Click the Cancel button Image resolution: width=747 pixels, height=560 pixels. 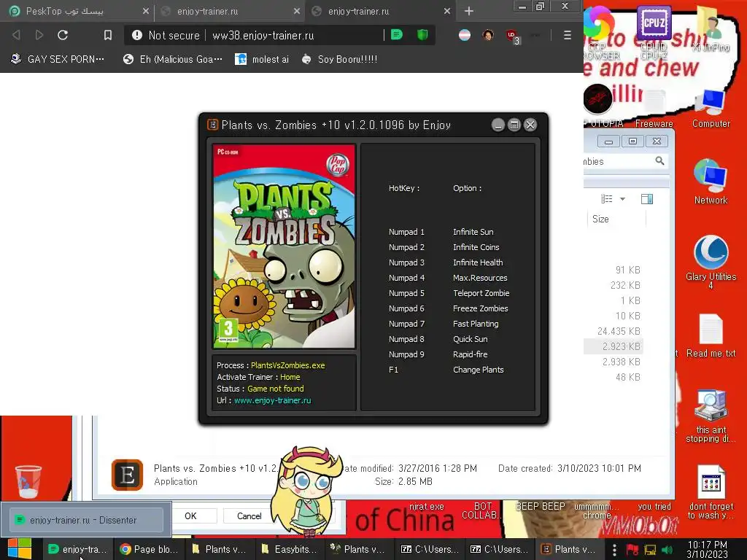pos(249,516)
